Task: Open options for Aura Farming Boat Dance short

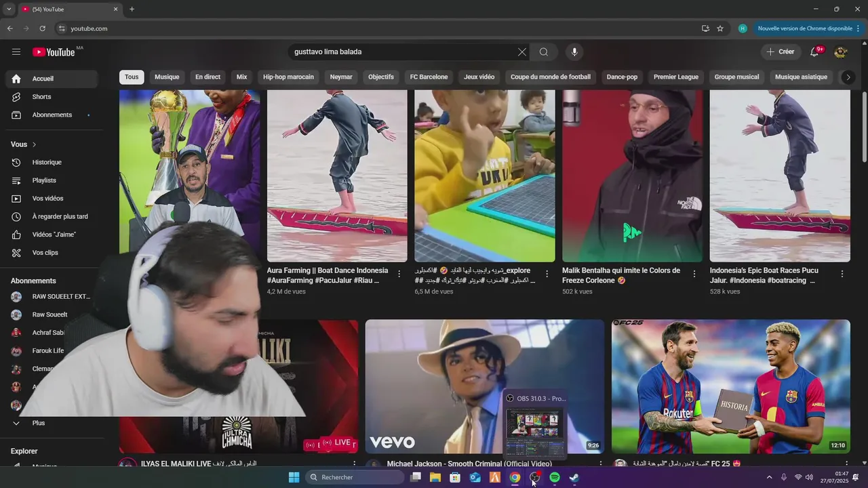Action: (399, 274)
